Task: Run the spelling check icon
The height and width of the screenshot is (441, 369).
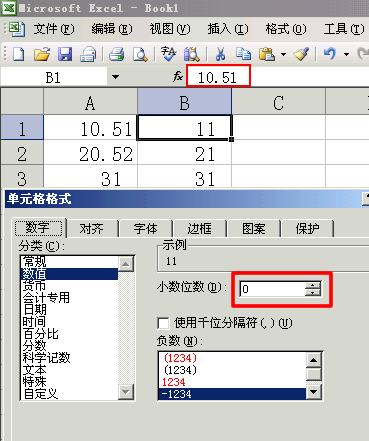Action: point(168,54)
